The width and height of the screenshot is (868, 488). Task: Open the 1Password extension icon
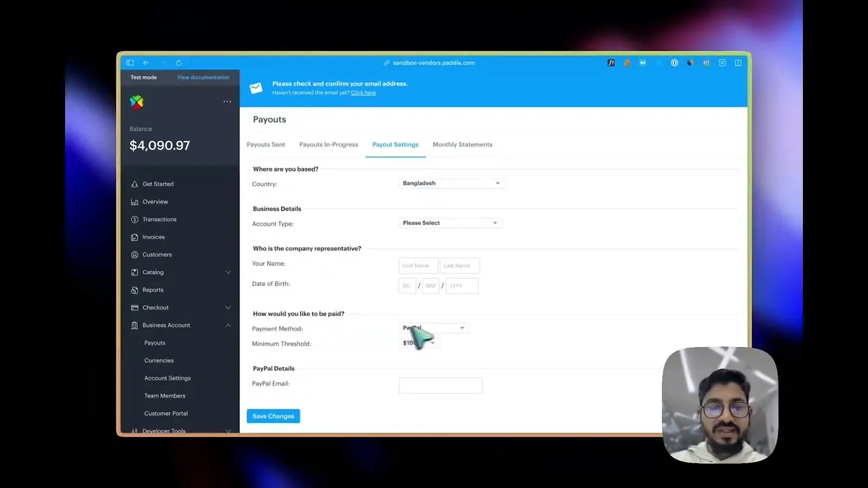[x=674, y=62]
